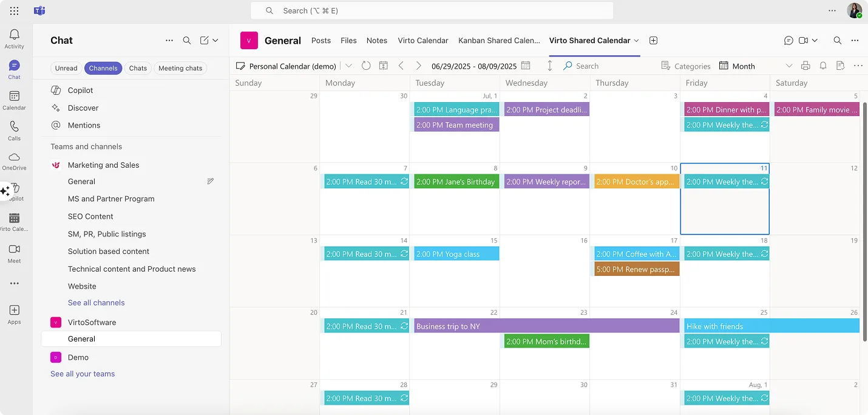
Task: Toggle the Unread filter
Action: (66, 68)
